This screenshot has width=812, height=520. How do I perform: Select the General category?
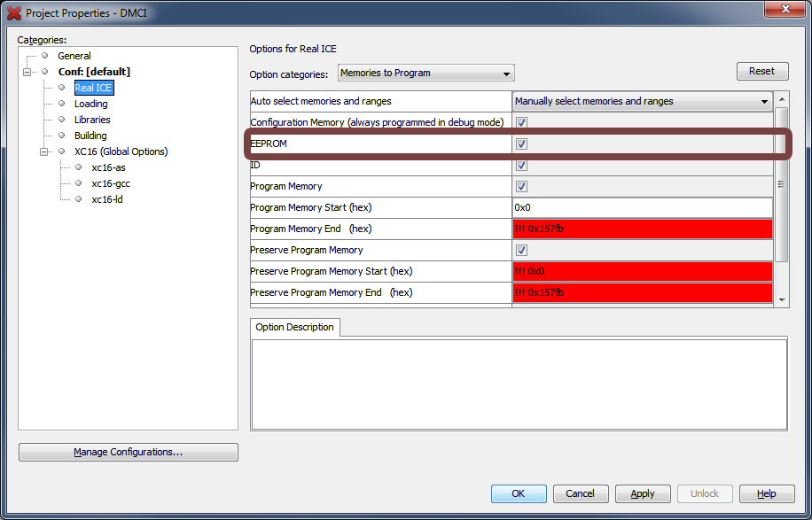[74, 56]
